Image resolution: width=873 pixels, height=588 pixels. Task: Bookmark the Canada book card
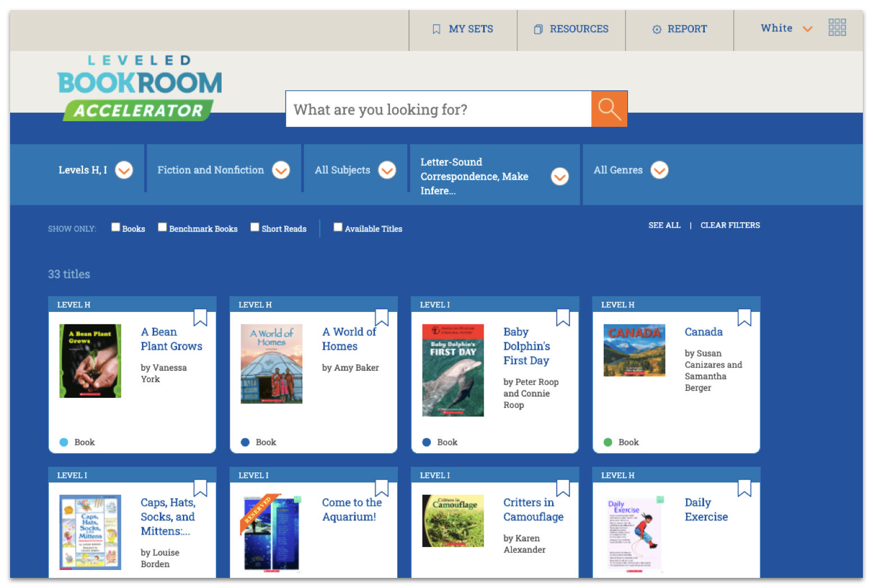(744, 317)
